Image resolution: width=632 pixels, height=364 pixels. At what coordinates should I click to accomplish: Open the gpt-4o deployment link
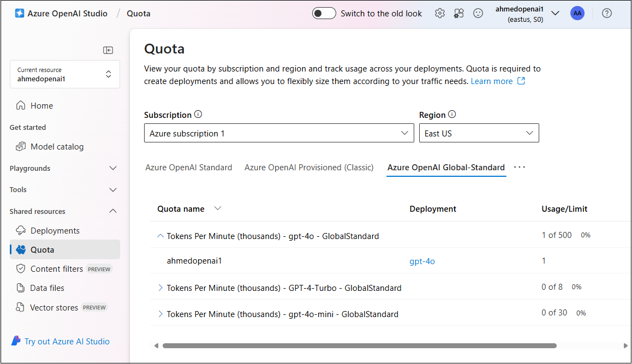[x=422, y=261]
